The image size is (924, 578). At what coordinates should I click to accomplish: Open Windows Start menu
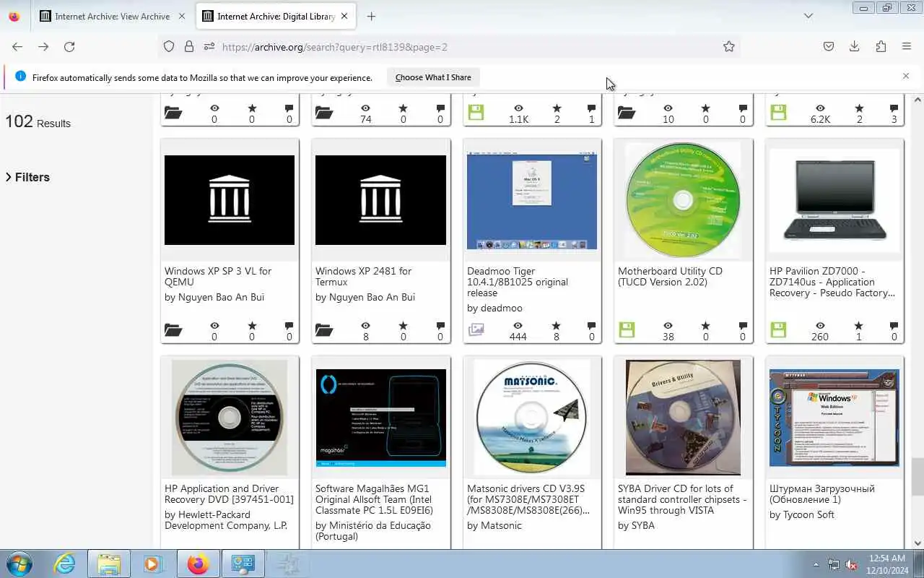click(x=19, y=564)
